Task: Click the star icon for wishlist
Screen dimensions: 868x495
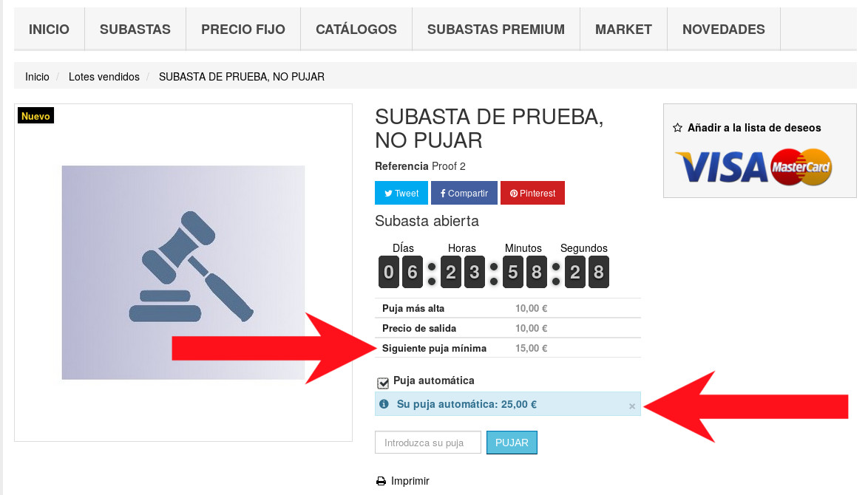Action: click(677, 128)
